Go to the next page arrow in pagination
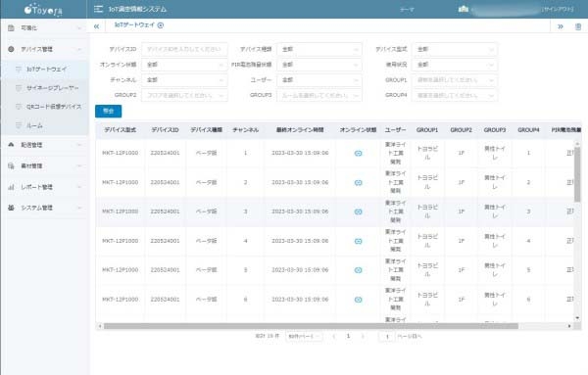Viewport: 588px width, 375px height. click(x=363, y=336)
